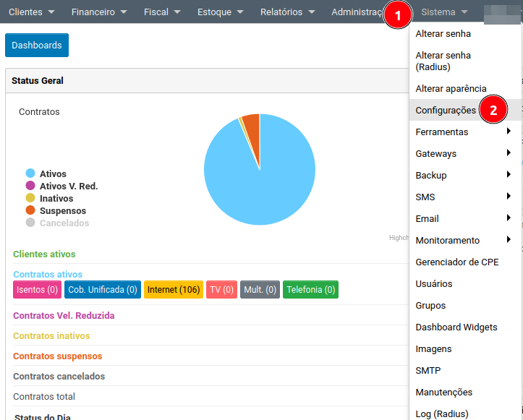Click the Isentos (0) badge

click(x=37, y=290)
